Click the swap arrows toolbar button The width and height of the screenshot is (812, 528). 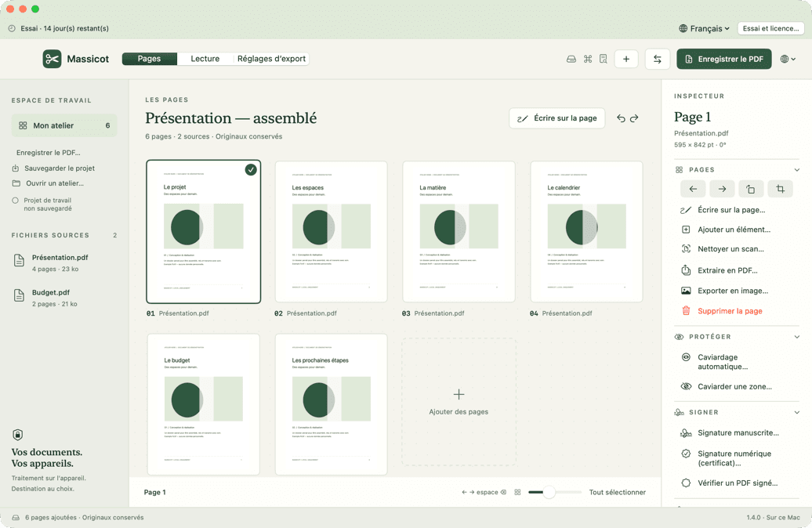click(x=657, y=59)
